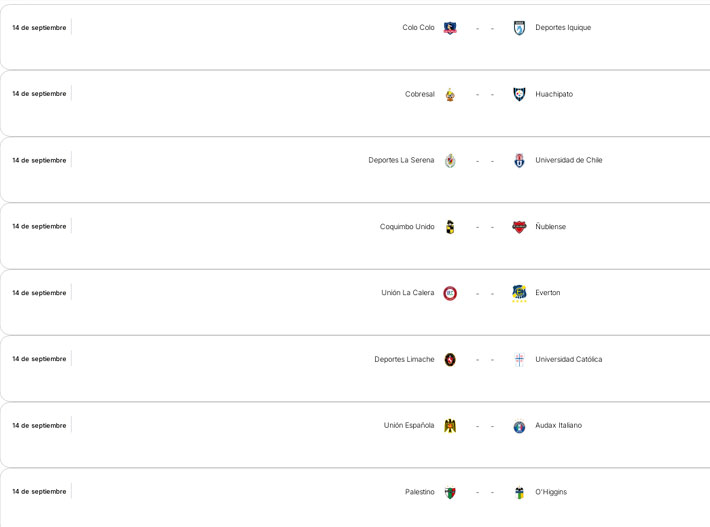Click the Cobresal team crest
The width and height of the screenshot is (710, 527).
450,94
